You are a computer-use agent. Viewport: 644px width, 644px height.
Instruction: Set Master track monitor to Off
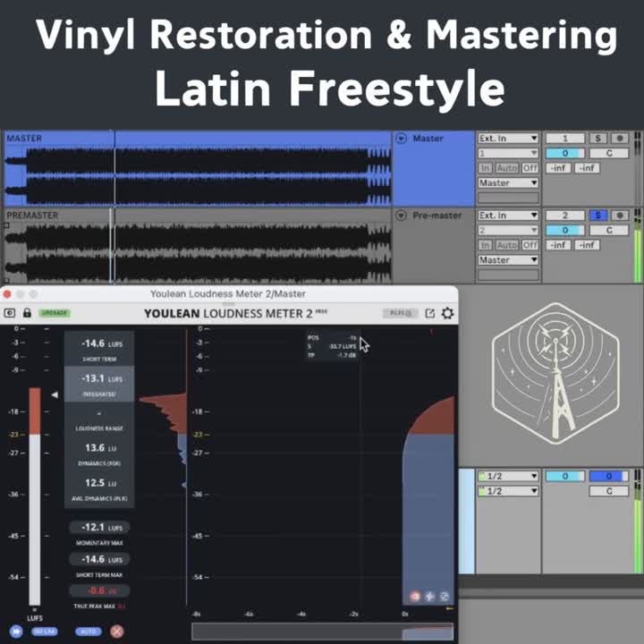[530, 168]
